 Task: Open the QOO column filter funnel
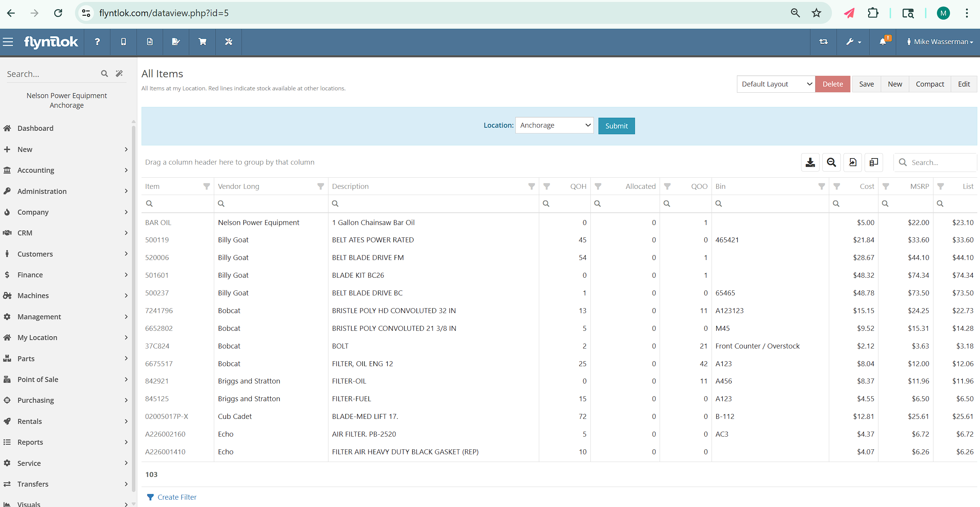[667, 187]
